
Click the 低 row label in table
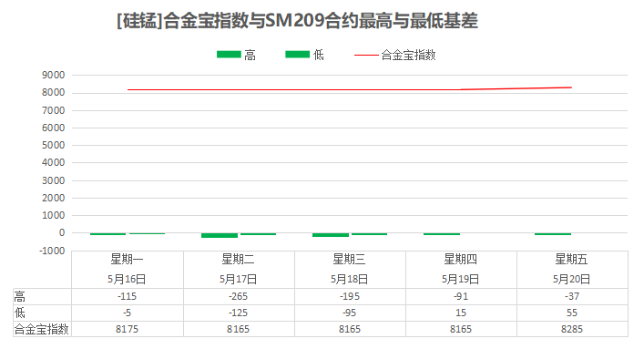pyautogui.click(x=19, y=313)
